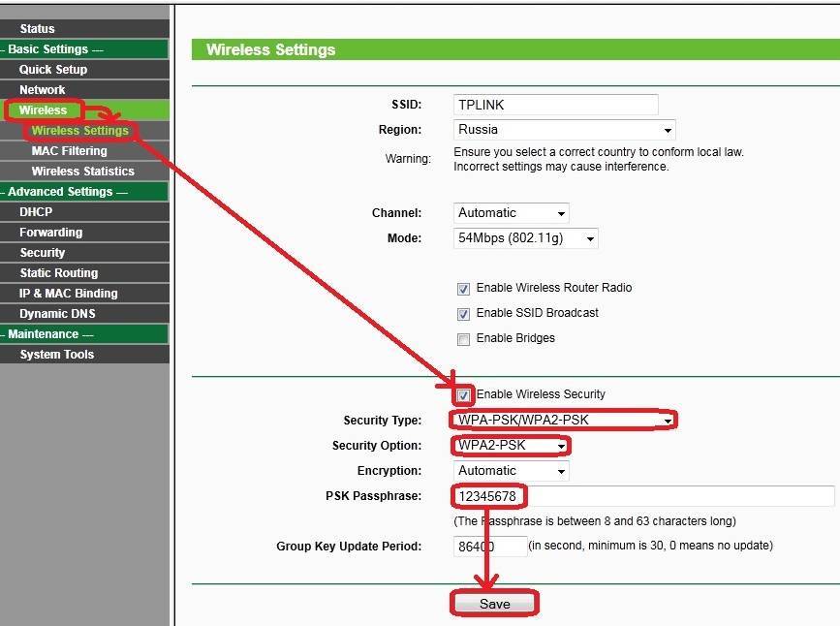Click the 'minimum is 30' hint text

(650, 546)
